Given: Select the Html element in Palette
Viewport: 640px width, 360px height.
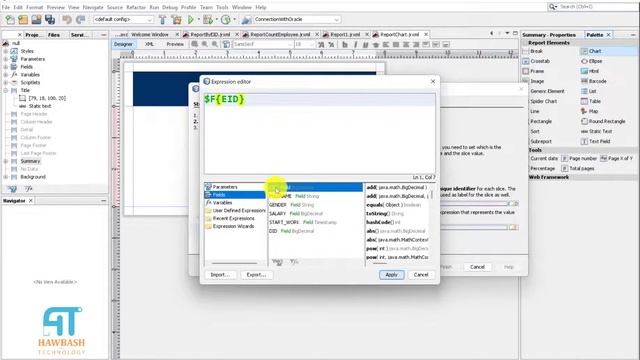Looking at the screenshot, I should [590, 71].
